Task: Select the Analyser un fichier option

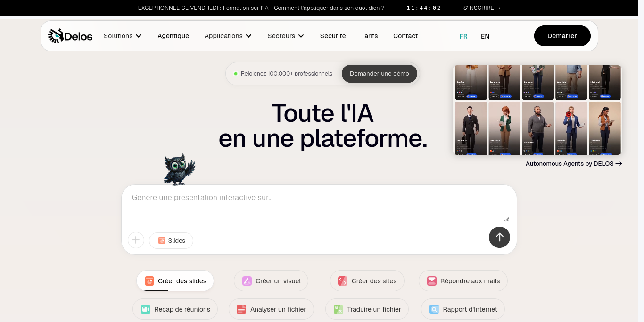Action: (x=271, y=309)
